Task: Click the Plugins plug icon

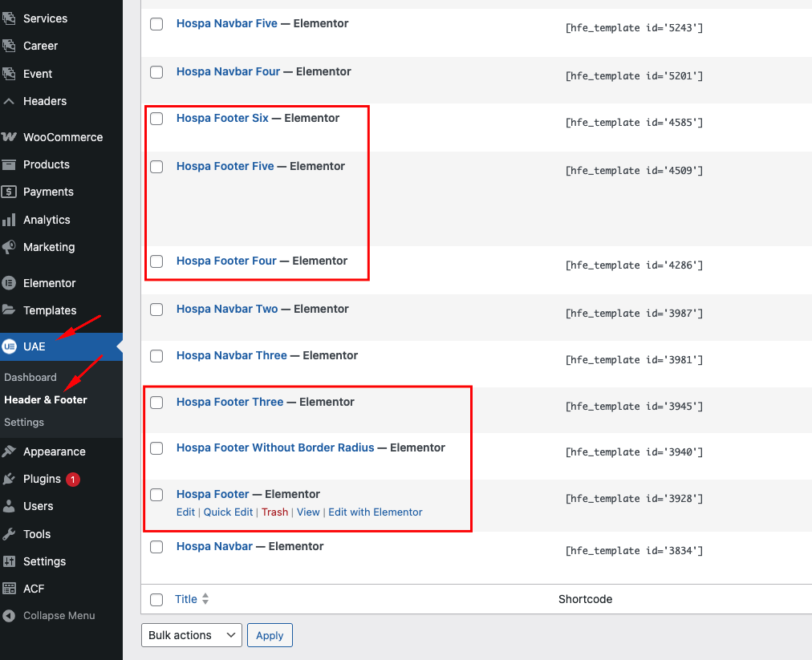Action: click(9, 479)
